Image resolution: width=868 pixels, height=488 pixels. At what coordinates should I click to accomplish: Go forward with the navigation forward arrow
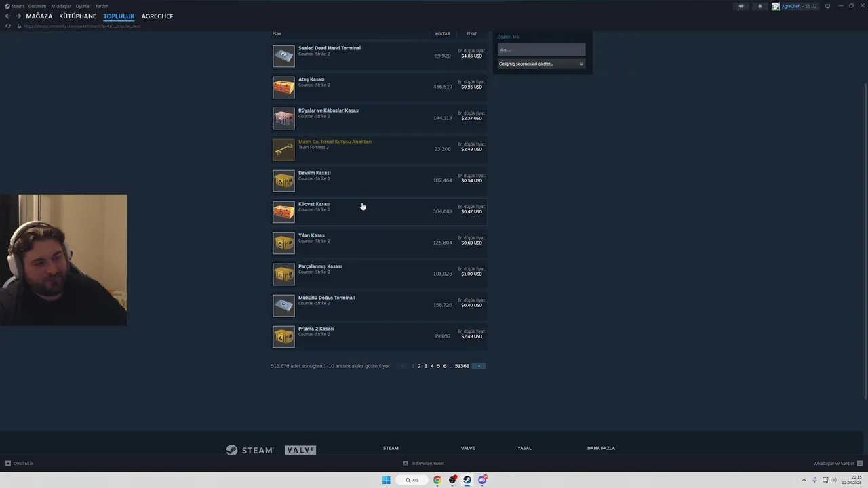pos(18,16)
